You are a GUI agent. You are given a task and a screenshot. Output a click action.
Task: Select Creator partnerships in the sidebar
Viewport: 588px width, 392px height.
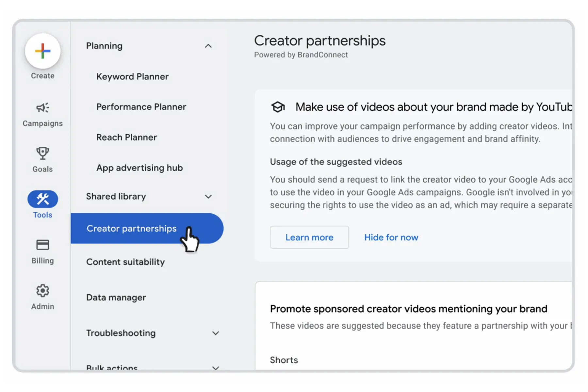[x=131, y=228]
